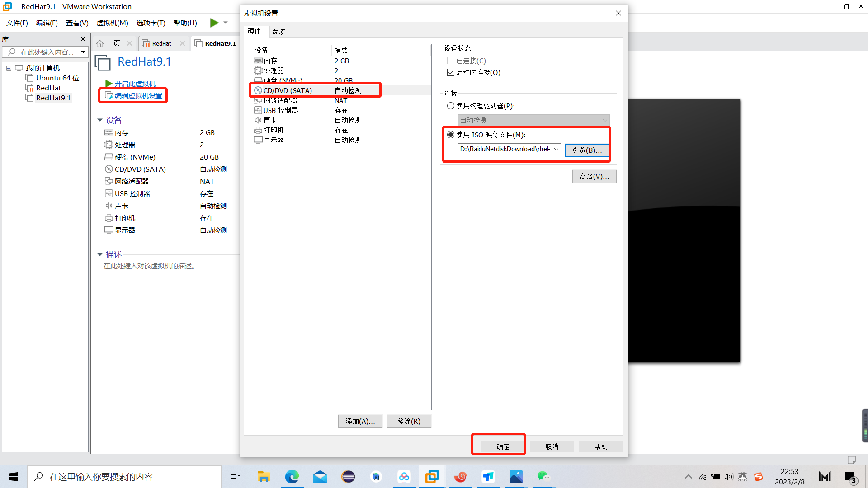
Task: Close the RedHat tab
Action: (182, 43)
